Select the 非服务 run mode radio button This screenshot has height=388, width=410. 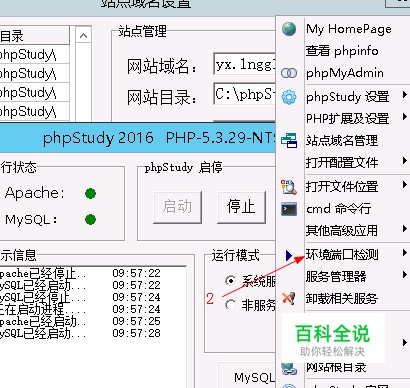pyautogui.click(x=230, y=305)
